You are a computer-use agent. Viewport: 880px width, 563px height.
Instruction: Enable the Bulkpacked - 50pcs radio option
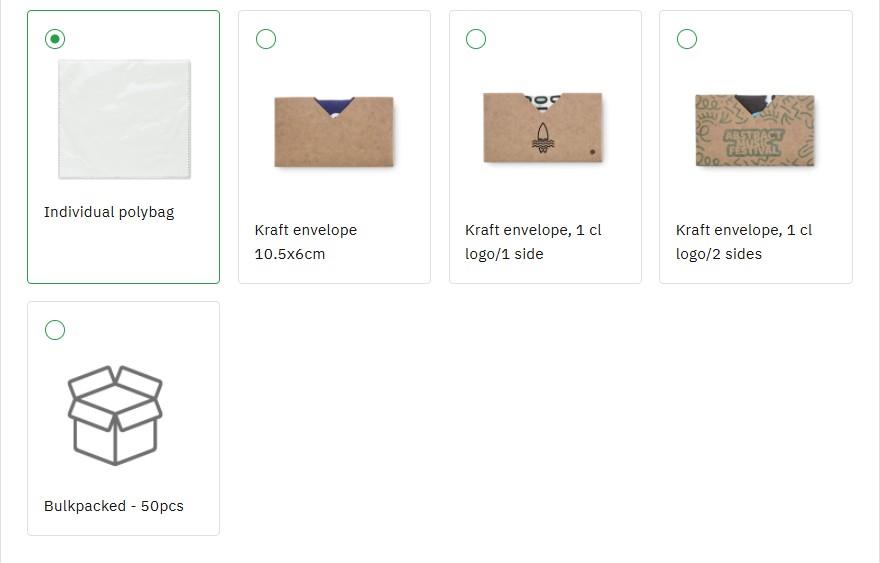55,330
